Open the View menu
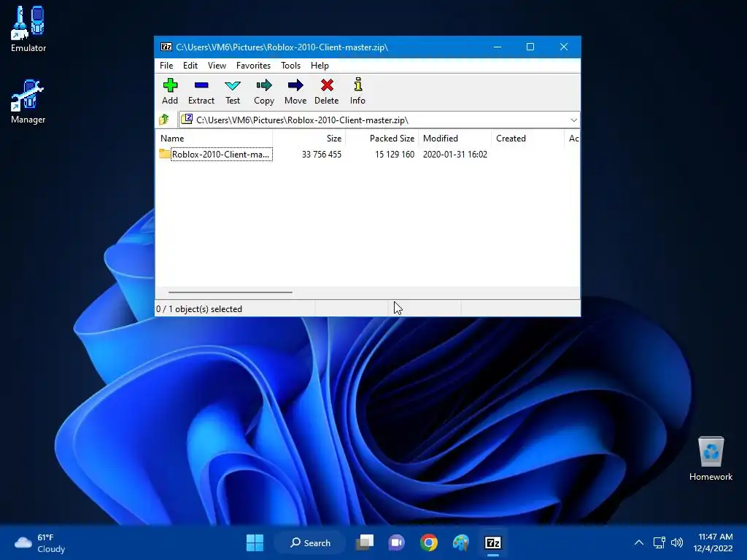 [217, 65]
